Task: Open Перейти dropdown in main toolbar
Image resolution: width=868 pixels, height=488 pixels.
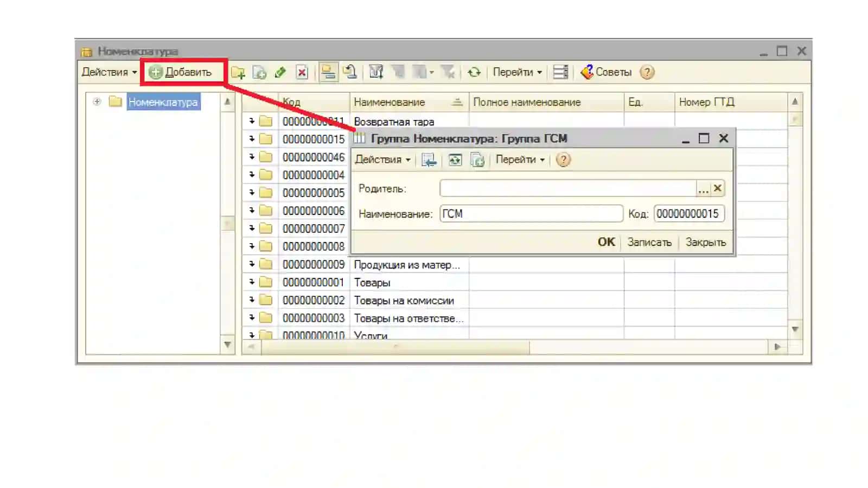Action: pyautogui.click(x=517, y=72)
